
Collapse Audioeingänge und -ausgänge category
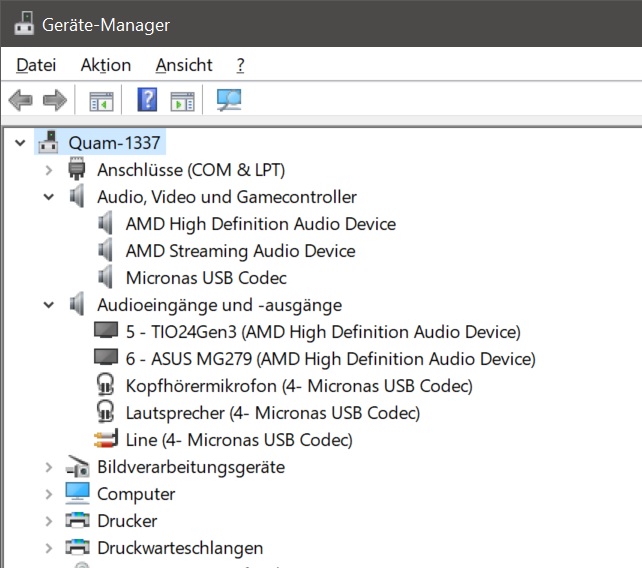[49, 305]
